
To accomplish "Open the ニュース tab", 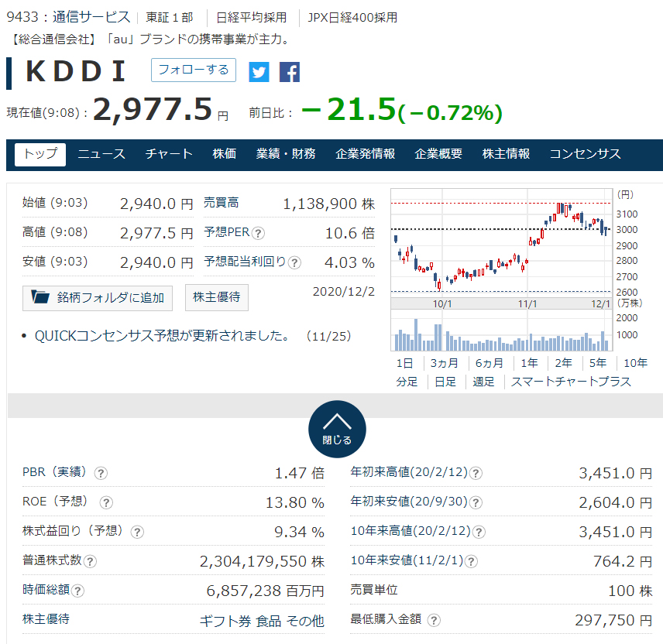I will point(101,154).
